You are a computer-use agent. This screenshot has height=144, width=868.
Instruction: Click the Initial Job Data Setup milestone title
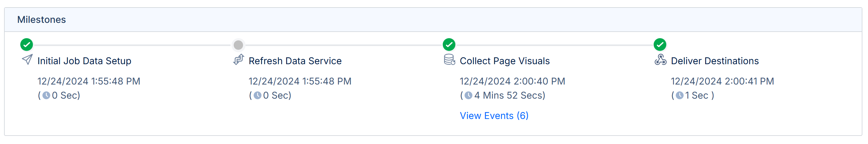84,61
